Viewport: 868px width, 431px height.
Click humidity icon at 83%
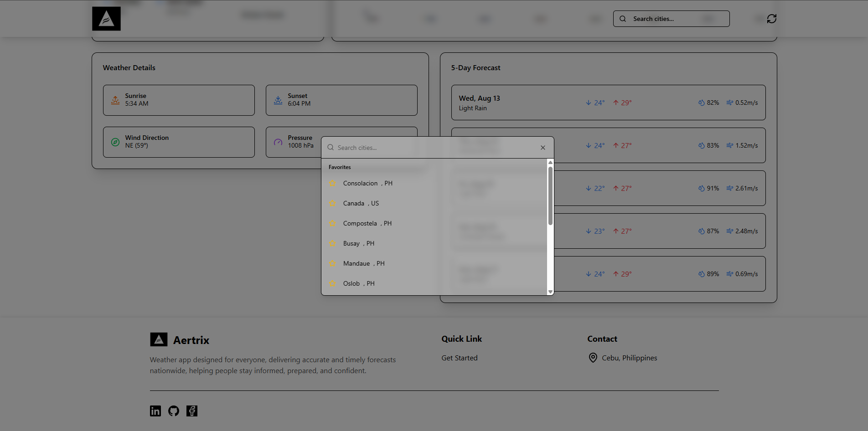point(701,145)
